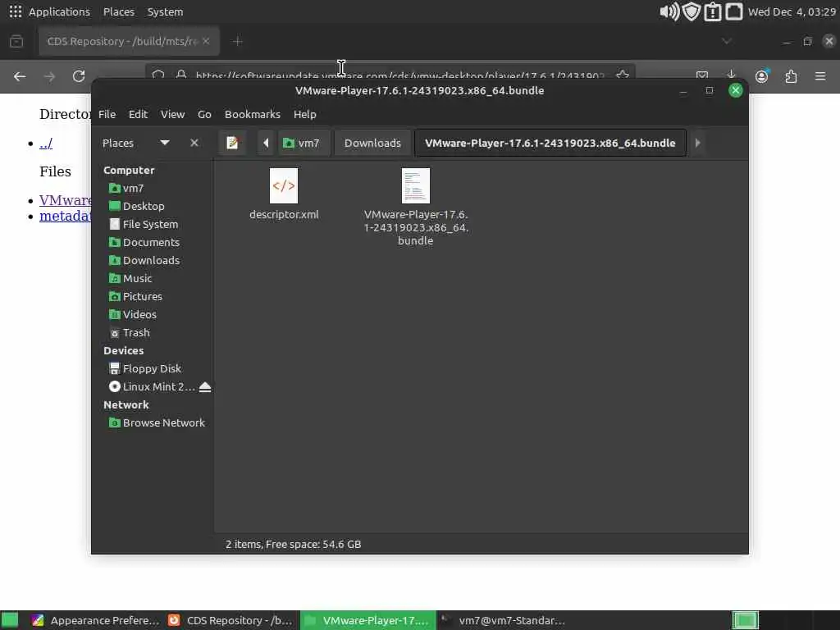Click the browser back arrow
Image resolution: width=840 pixels, height=630 pixels.
(x=20, y=76)
